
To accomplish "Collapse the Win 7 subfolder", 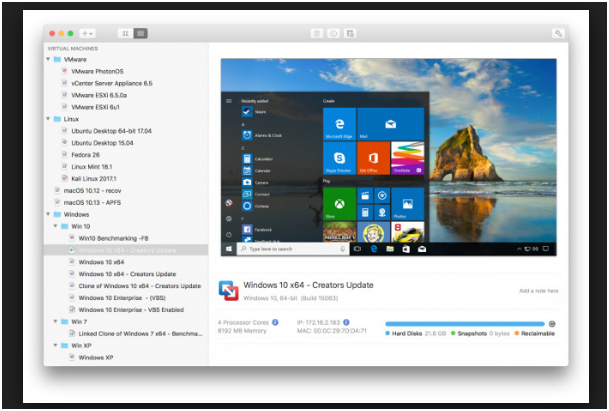I will (x=56, y=321).
